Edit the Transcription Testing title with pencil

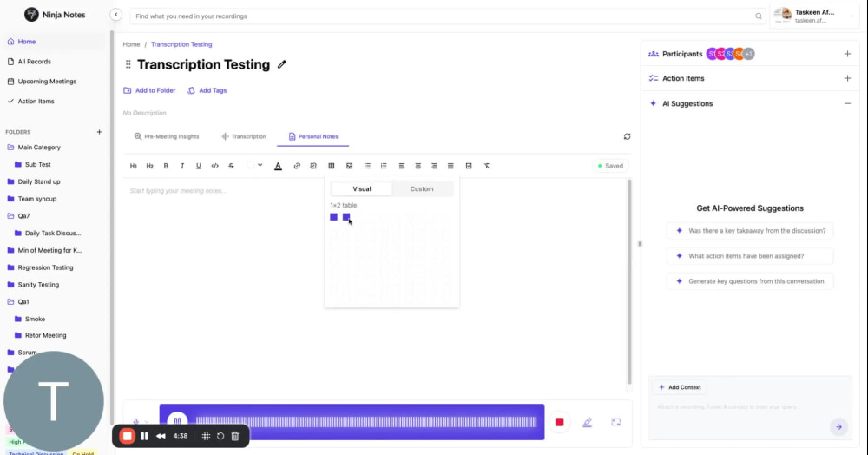pos(282,65)
